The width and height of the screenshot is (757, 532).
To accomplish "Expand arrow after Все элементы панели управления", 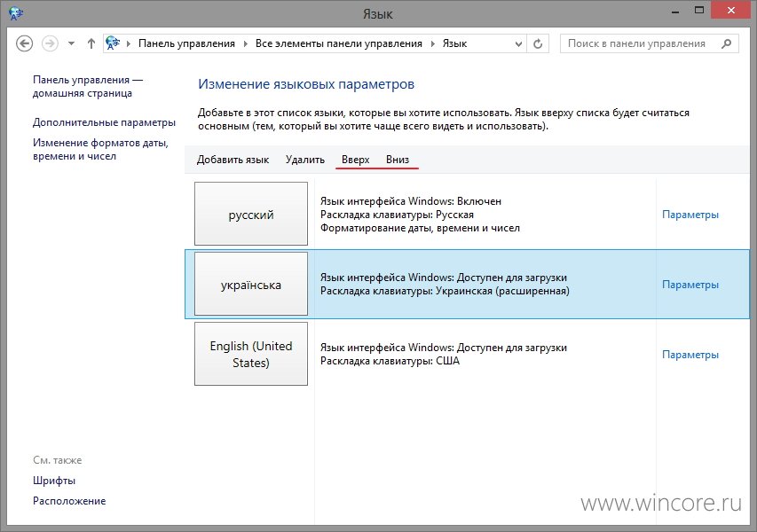I will click(432, 44).
